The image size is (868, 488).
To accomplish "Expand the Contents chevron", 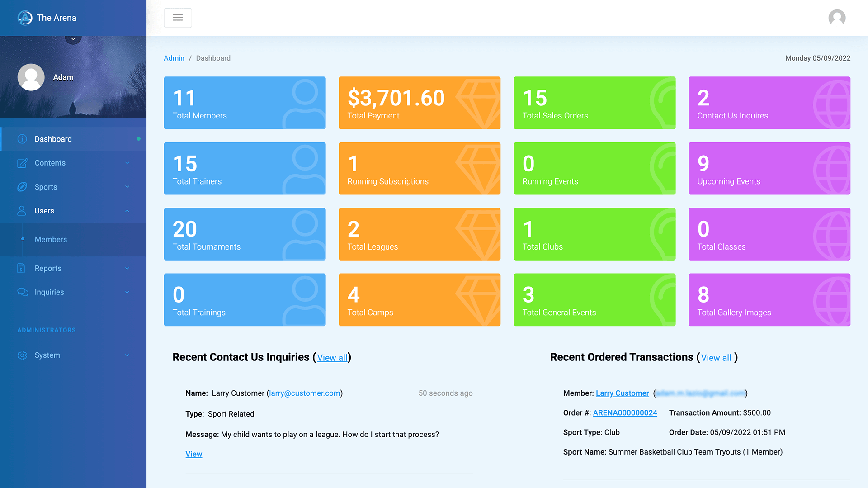I will click(x=127, y=163).
